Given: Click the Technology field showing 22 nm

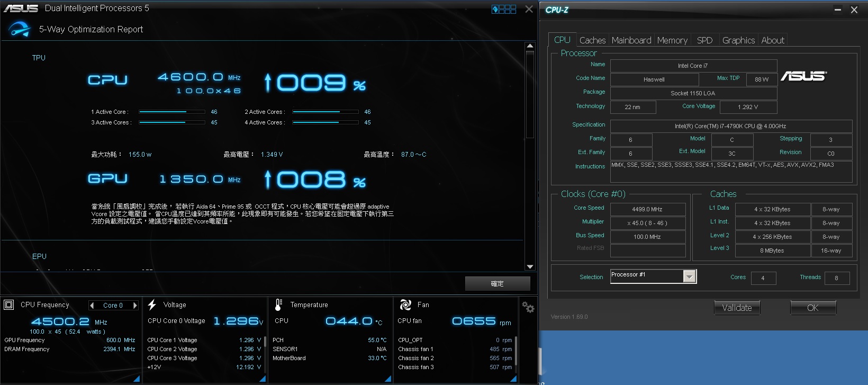Looking at the screenshot, I should [633, 107].
